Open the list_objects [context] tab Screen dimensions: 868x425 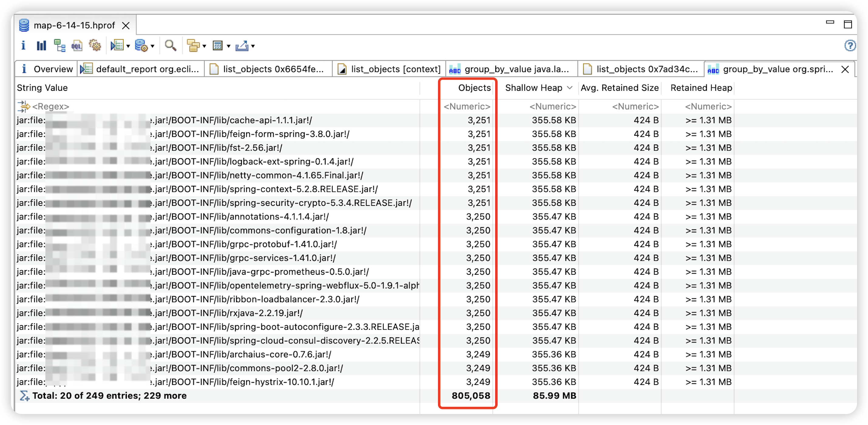389,69
